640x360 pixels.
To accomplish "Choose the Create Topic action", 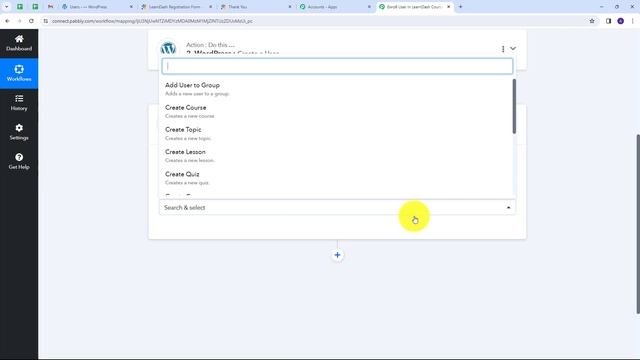I will click(337, 133).
